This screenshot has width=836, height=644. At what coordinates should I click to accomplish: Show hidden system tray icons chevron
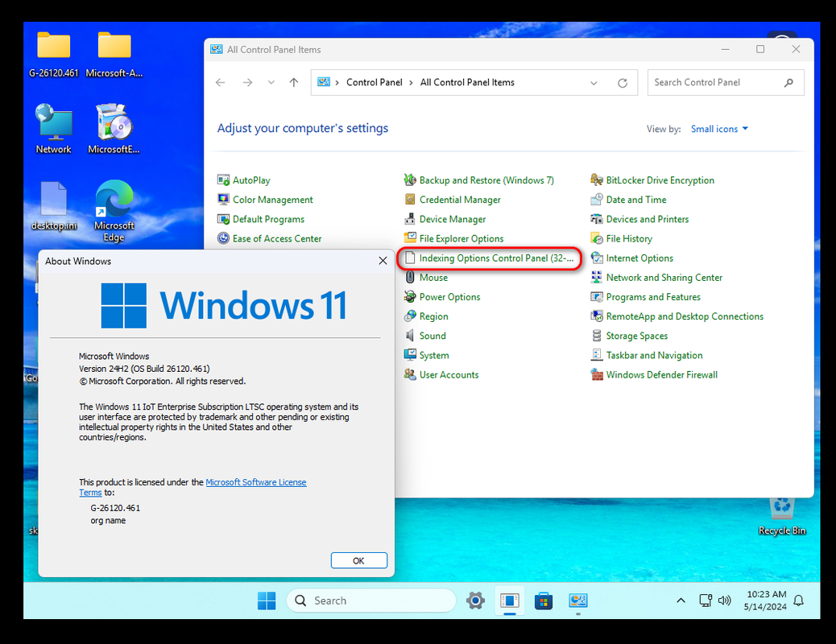click(x=681, y=601)
